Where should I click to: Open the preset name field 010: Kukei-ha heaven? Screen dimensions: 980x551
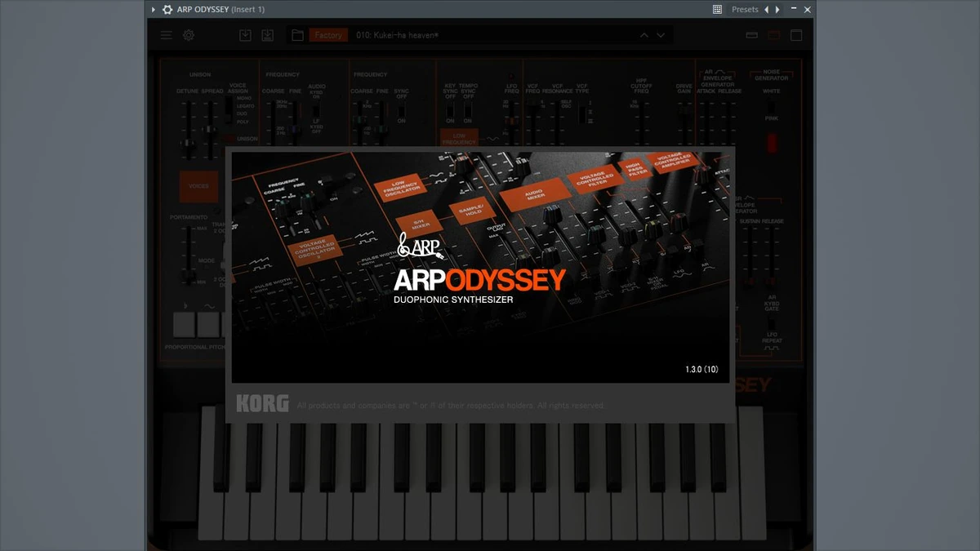(x=490, y=35)
